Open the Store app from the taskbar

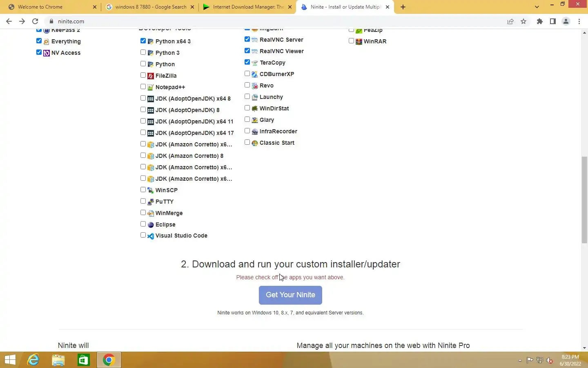pyautogui.click(x=84, y=360)
